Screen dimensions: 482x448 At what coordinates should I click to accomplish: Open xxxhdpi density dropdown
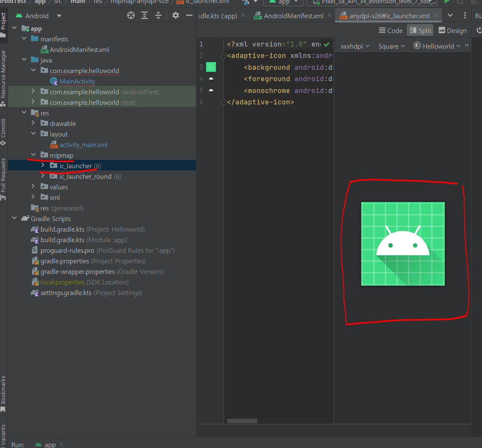pyautogui.click(x=355, y=46)
